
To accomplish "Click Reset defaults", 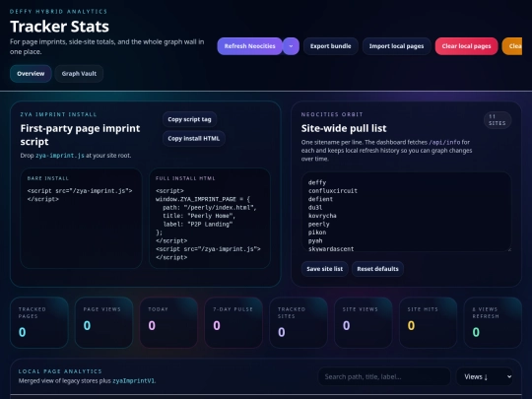I will click(x=377, y=269).
